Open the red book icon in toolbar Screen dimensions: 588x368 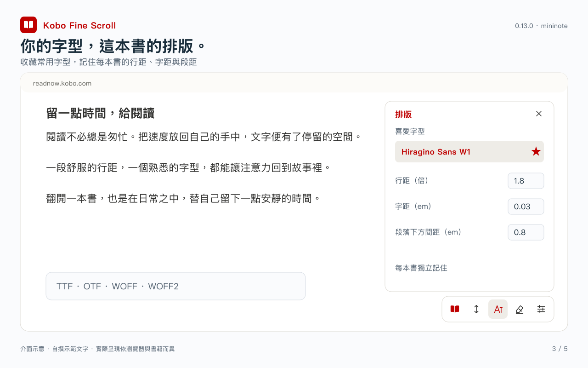[455, 309]
